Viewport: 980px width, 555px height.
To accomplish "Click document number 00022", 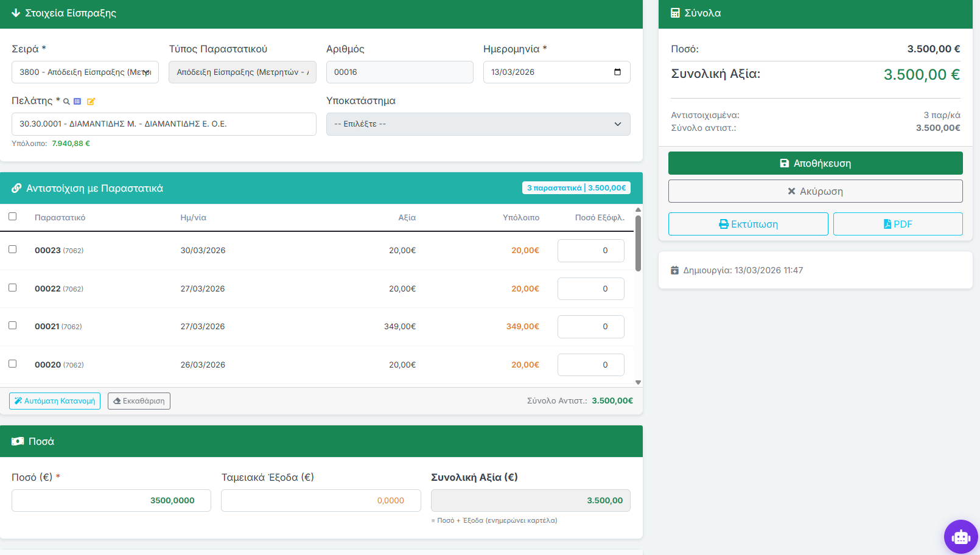I will pyautogui.click(x=47, y=288).
